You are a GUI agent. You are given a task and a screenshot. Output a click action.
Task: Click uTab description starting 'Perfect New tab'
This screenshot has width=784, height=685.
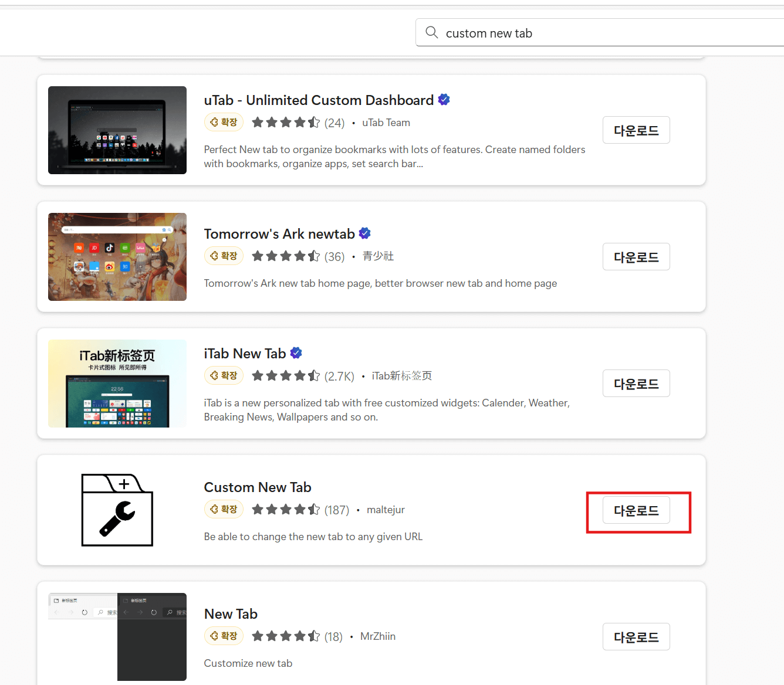(x=394, y=157)
